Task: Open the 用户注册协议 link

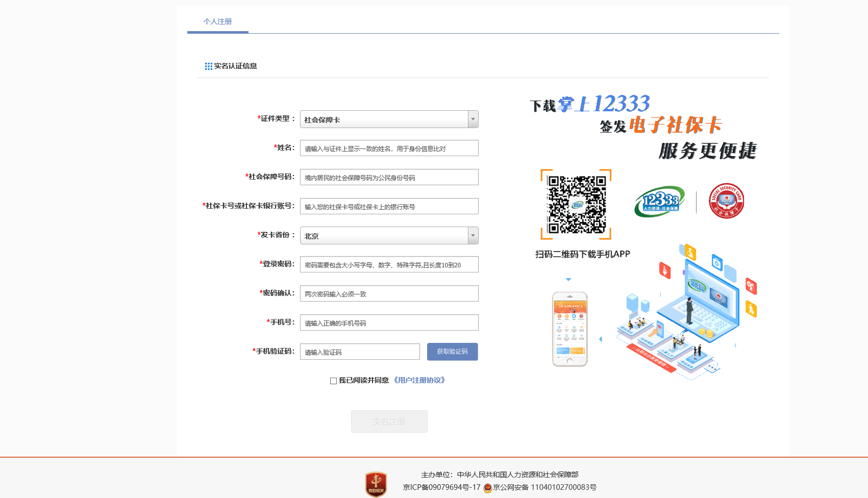Action: (419, 380)
